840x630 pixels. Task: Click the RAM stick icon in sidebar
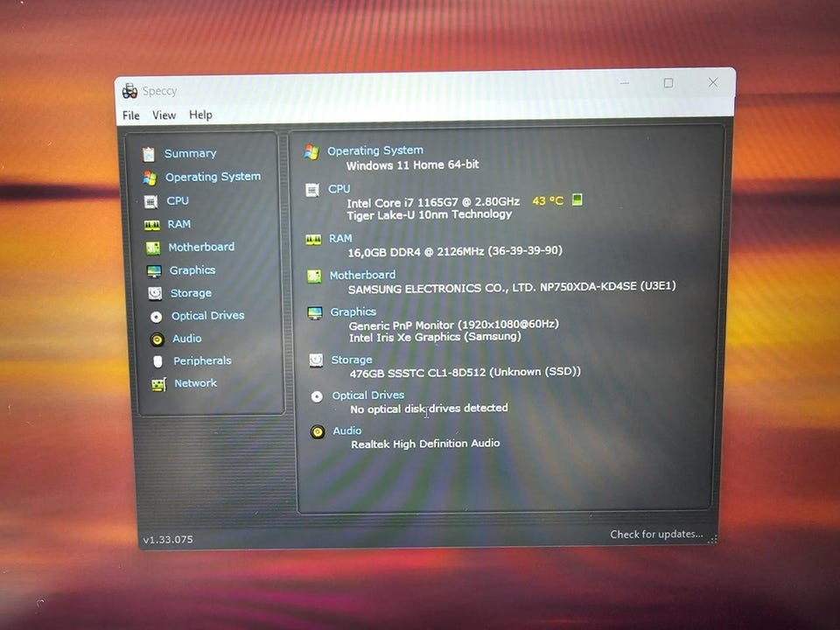tap(151, 226)
